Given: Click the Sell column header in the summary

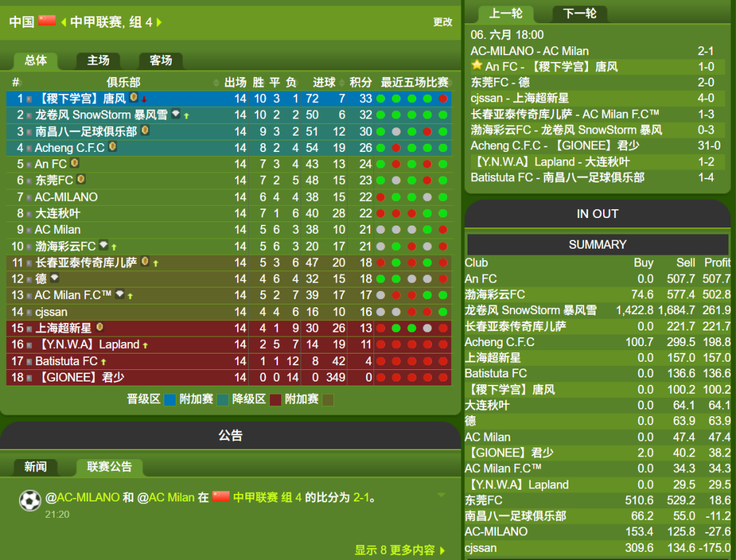Looking at the screenshot, I should pyautogui.click(x=686, y=263).
